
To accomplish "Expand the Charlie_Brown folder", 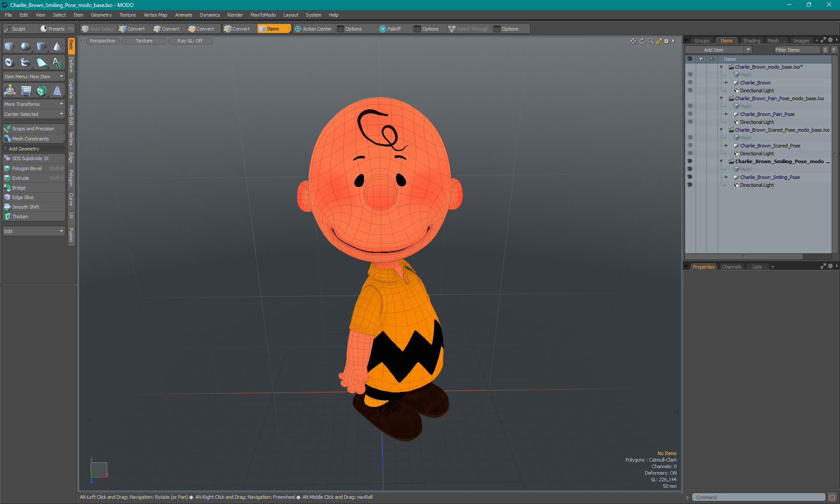I will [x=726, y=83].
